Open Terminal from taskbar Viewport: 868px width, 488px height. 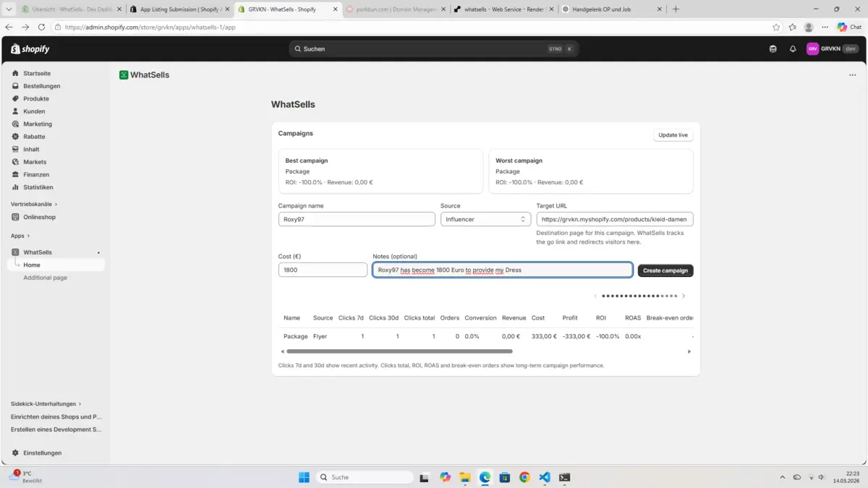(x=564, y=477)
